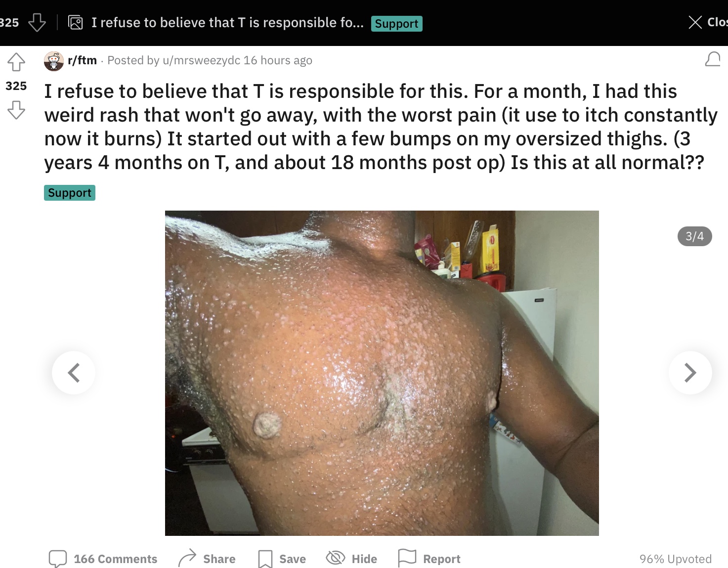Hide this post with the eye icon
The height and width of the screenshot is (568, 728).
point(351,559)
